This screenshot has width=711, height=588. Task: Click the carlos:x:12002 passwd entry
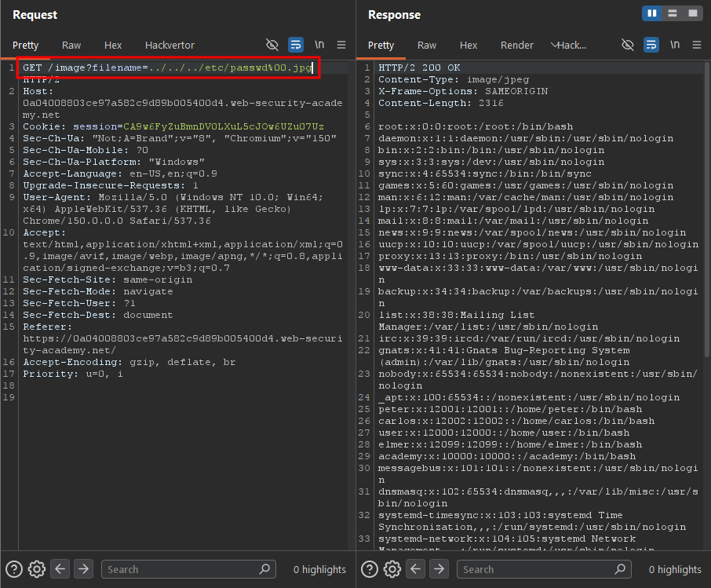(516, 421)
